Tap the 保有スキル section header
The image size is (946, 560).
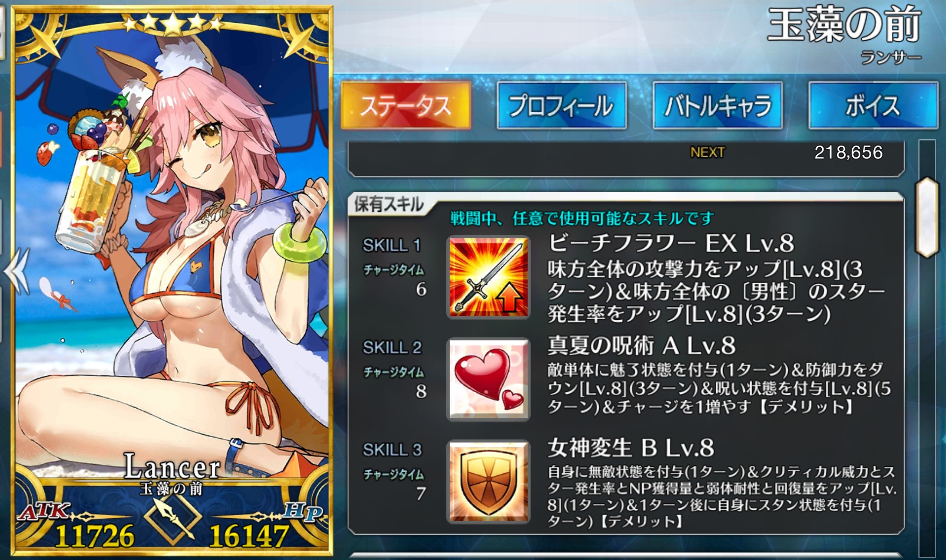click(x=389, y=204)
